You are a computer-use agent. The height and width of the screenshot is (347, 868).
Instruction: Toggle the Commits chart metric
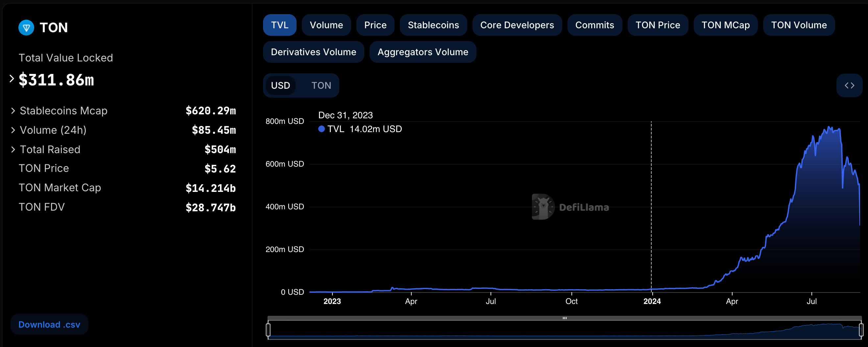coord(594,25)
